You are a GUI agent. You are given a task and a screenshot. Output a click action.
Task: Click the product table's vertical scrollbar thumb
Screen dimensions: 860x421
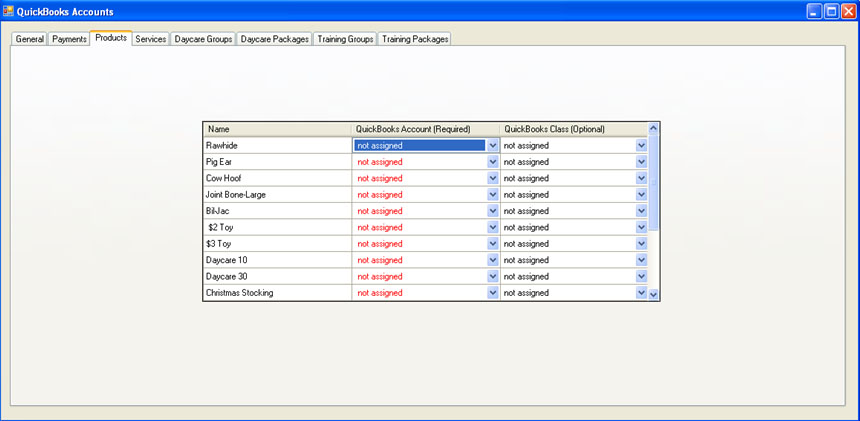653,183
